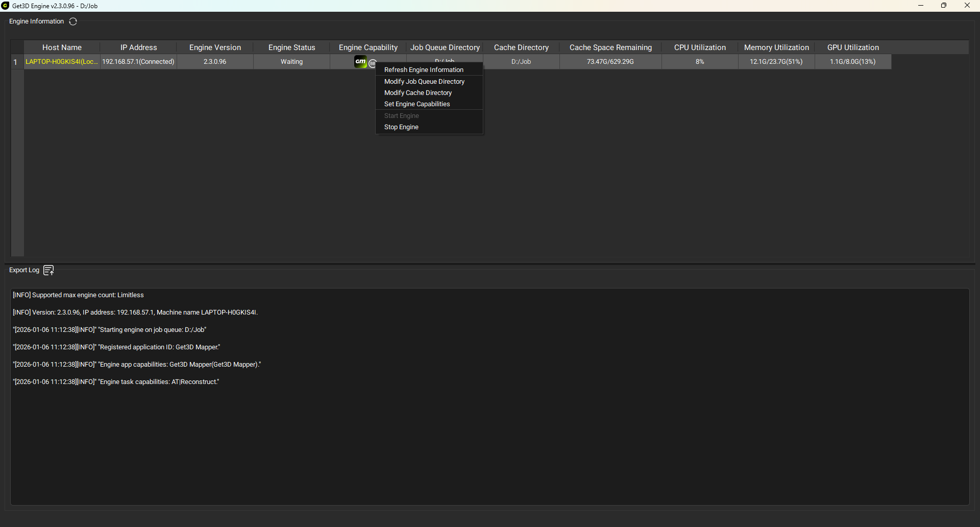
Task: Select row number 1 in engine table
Action: point(16,62)
